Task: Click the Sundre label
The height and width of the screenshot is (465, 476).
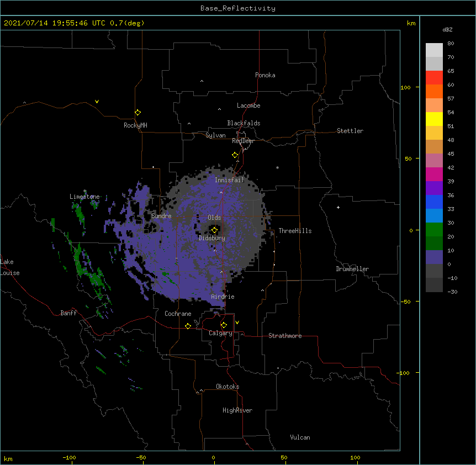Action: pyautogui.click(x=161, y=216)
